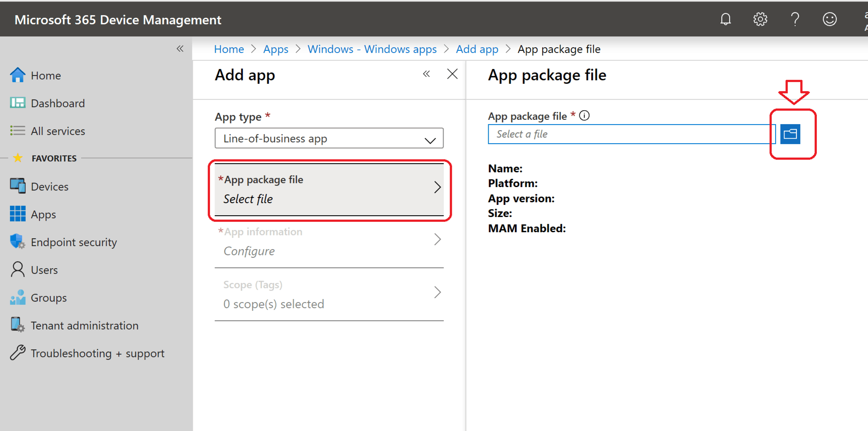This screenshot has height=431, width=868.
Task: Open Add app breadcrumb link
Action: point(477,49)
